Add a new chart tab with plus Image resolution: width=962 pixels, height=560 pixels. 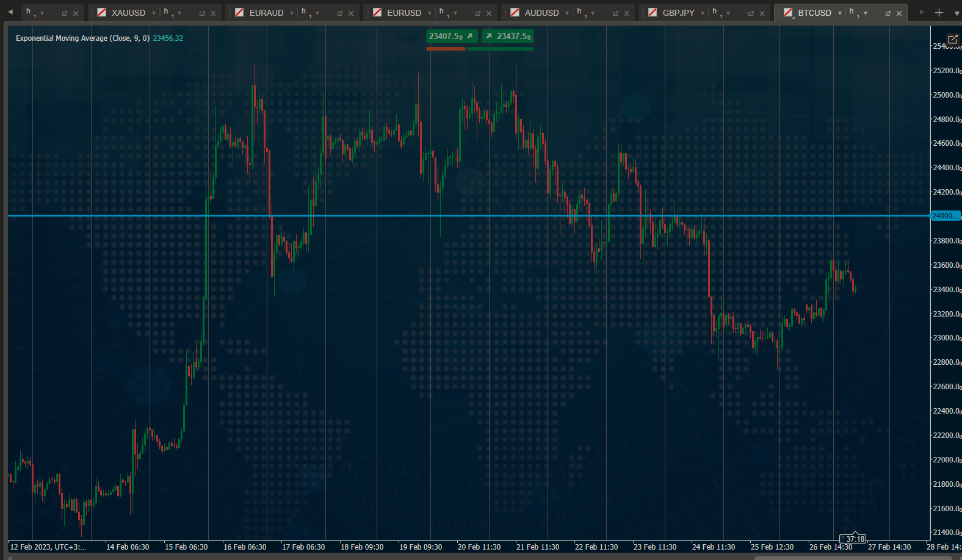pyautogui.click(x=939, y=13)
